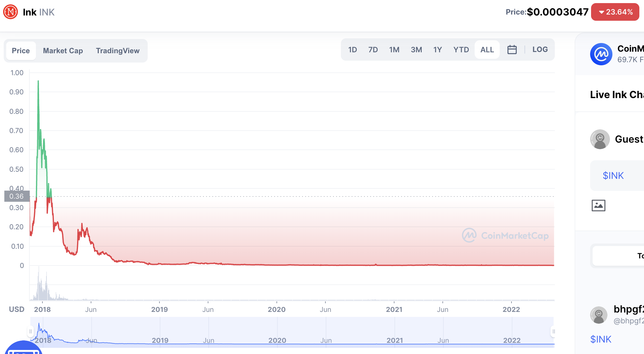
Task: Open the TradingView tab
Action: point(118,51)
